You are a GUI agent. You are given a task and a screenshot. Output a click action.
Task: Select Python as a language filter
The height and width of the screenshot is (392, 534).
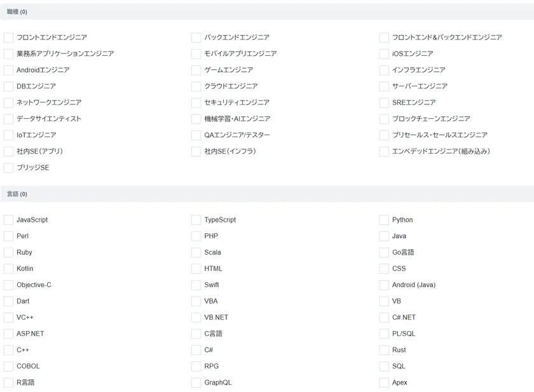point(384,220)
